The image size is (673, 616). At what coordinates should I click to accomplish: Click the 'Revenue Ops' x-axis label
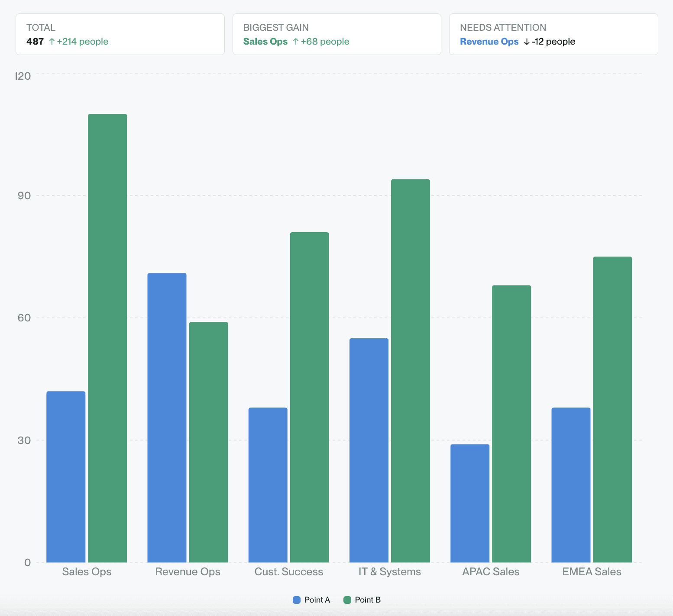188,572
